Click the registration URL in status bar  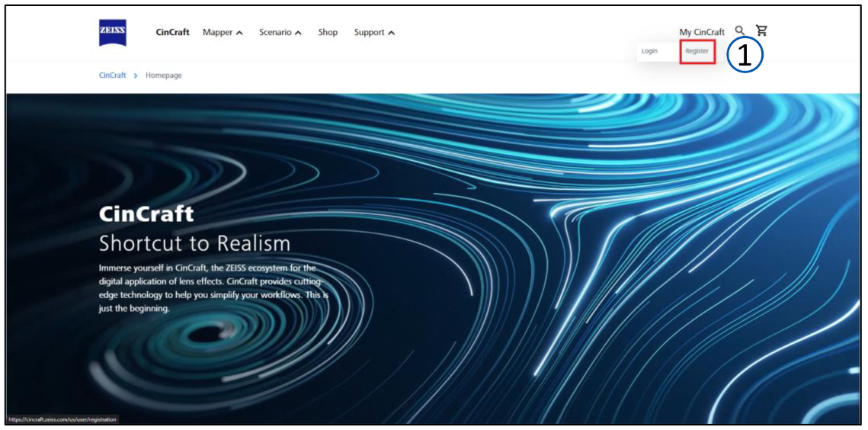(x=62, y=419)
